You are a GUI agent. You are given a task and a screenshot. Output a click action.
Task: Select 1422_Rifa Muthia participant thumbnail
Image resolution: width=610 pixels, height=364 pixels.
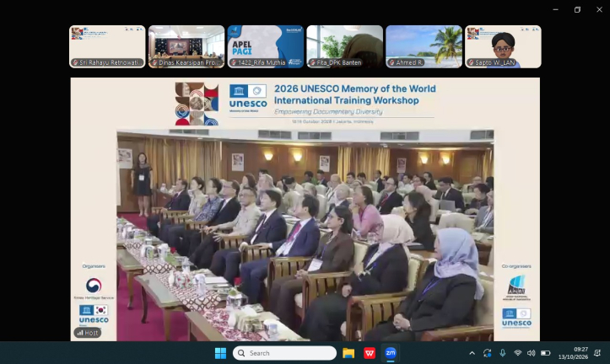(265, 46)
